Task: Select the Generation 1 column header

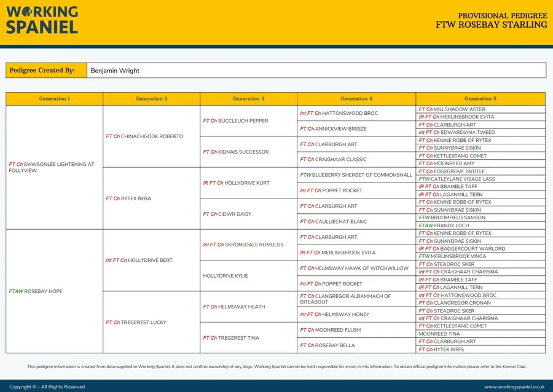Action: coord(55,99)
